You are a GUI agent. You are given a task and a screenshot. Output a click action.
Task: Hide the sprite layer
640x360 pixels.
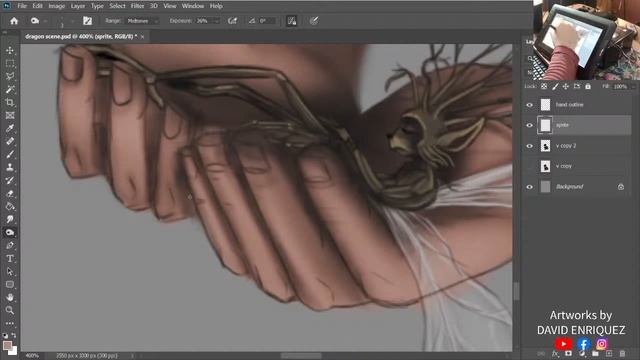pos(529,125)
